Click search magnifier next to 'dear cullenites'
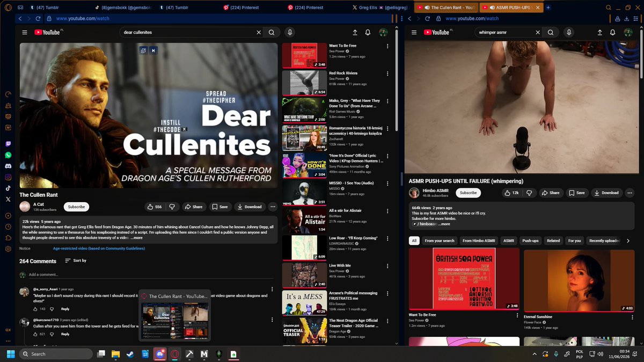 pos(272,32)
